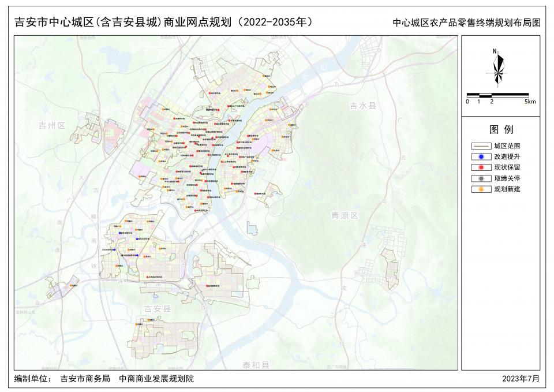Click the 吉州区 district label
Image resolution: width=554 pixels, height=392 pixels.
click(x=52, y=126)
